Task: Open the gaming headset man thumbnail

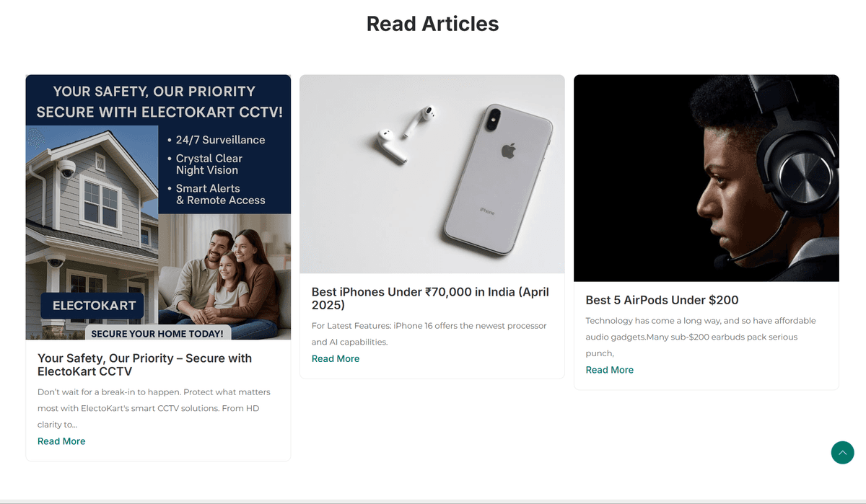Action: pyautogui.click(x=707, y=178)
